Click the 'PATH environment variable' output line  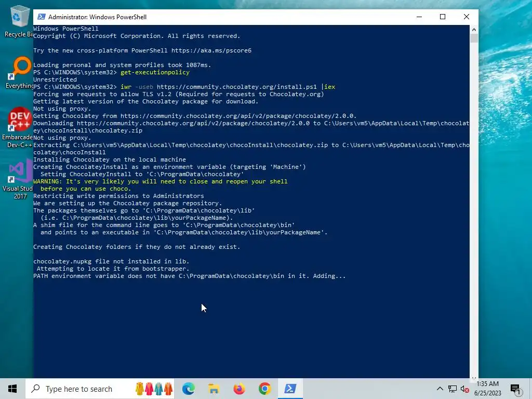(189, 276)
